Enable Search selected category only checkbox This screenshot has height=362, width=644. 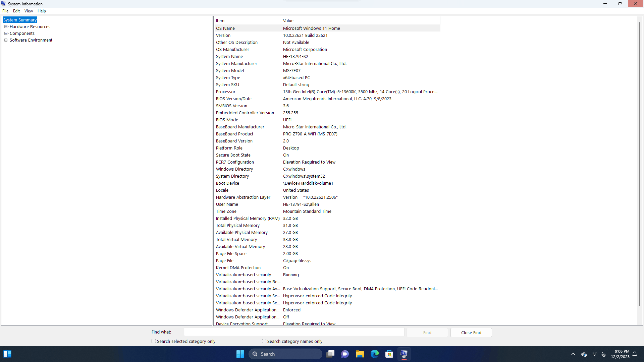pos(154,341)
